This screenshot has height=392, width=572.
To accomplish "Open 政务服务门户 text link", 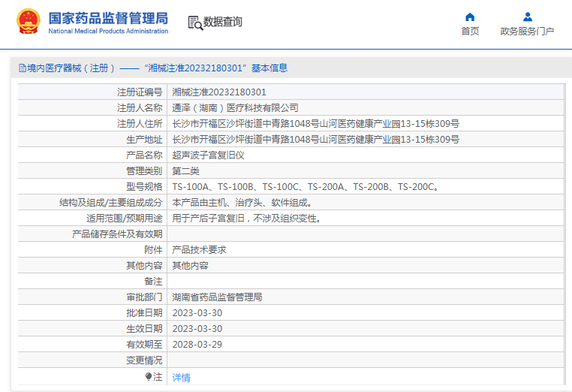I will tap(527, 32).
